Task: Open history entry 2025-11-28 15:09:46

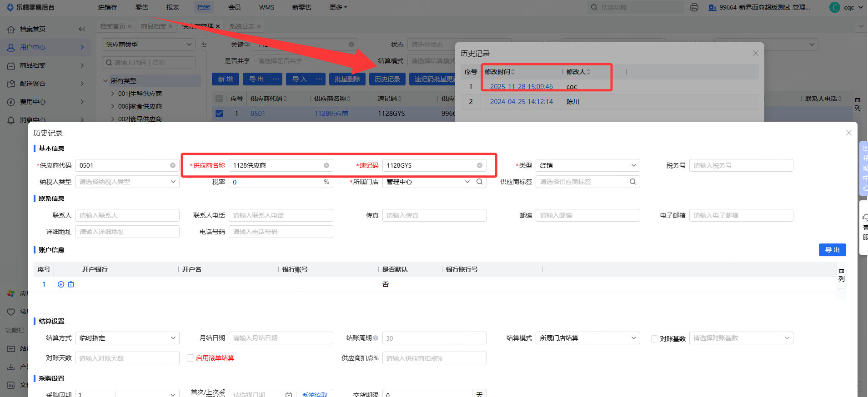Action: coord(522,87)
